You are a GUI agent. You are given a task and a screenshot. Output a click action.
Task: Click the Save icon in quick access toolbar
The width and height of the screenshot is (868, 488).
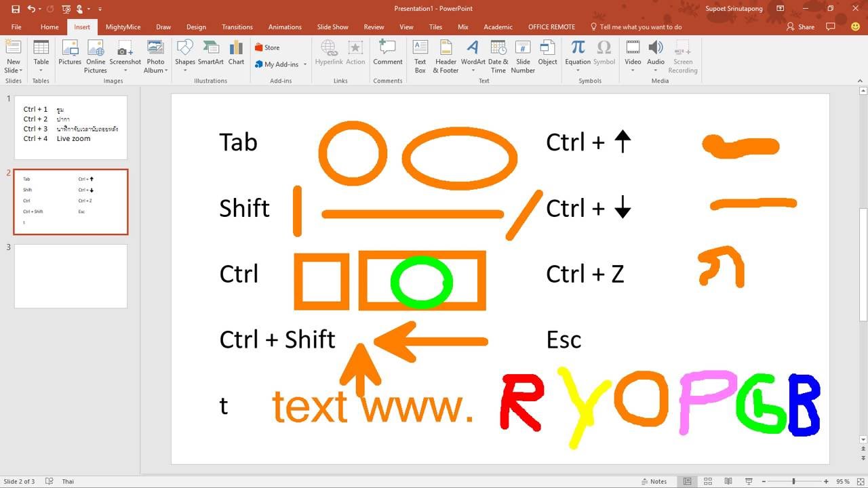tap(16, 9)
